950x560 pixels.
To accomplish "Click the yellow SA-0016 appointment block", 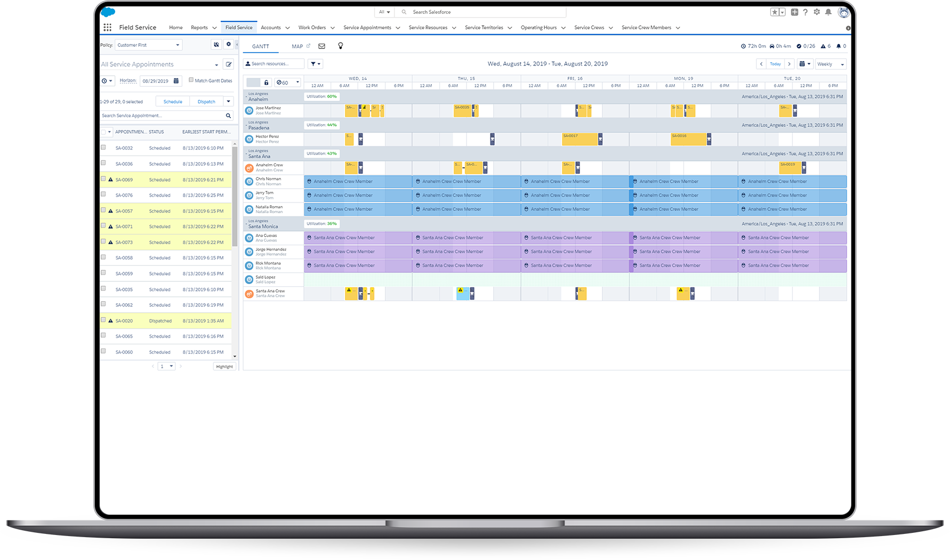I will [x=688, y=139].
